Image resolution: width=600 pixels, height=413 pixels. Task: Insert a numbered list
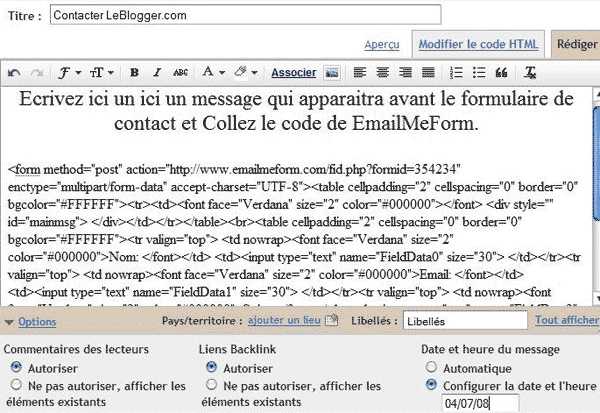[456, 72]
